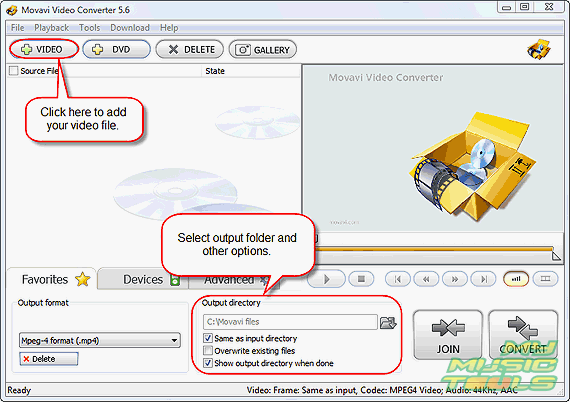Skip to the end of the video
570x402 pixels.
[x=483, y=279]
